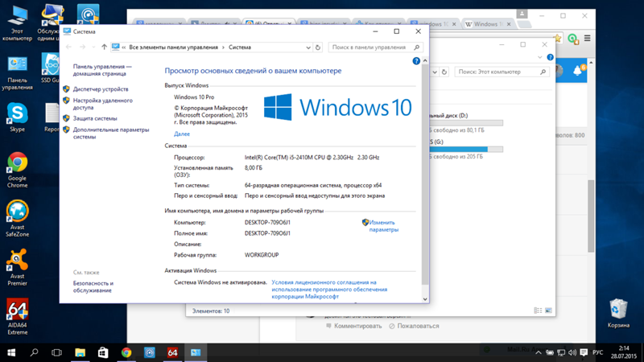Screen dimensions: 644x362
Task: Click Комментировать in Chrome page
Action: [x=353, y=326]
